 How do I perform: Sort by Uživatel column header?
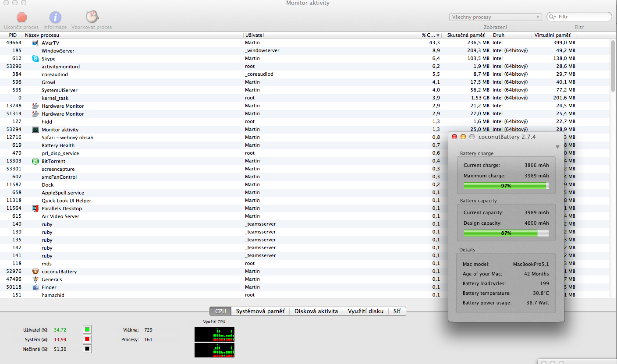331,35
